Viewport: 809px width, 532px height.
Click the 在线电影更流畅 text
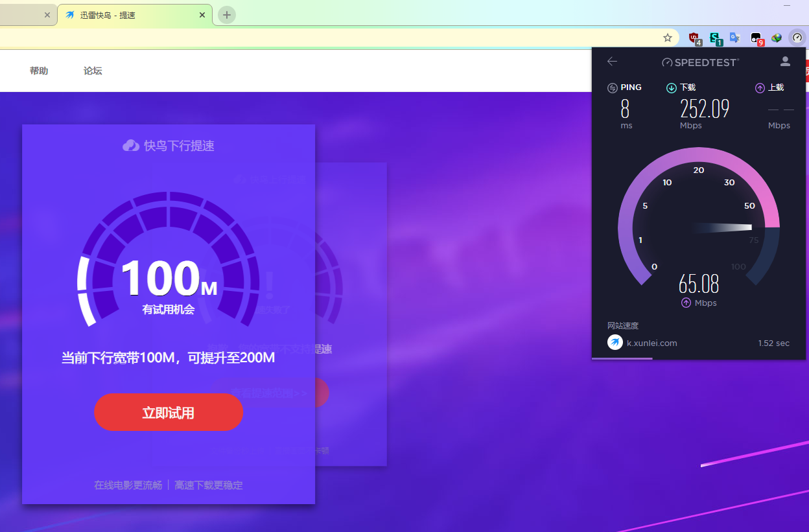coord(128,485)
